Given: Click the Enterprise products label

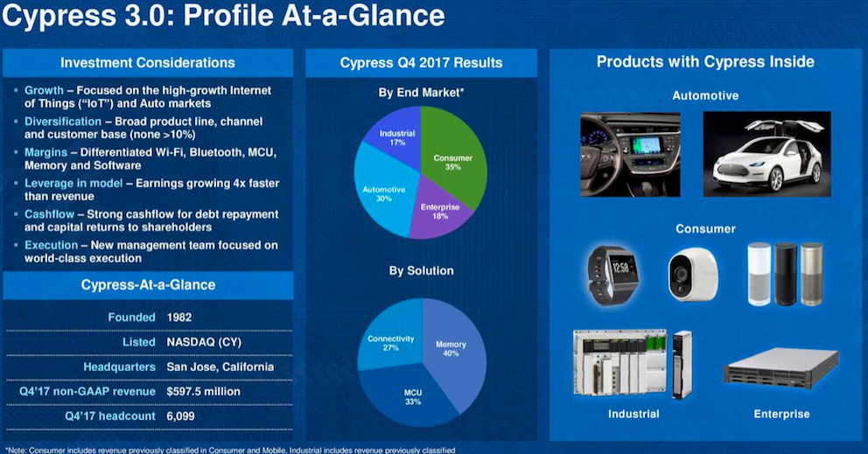Looking at the screenshot, I should (x=781, y=414).
